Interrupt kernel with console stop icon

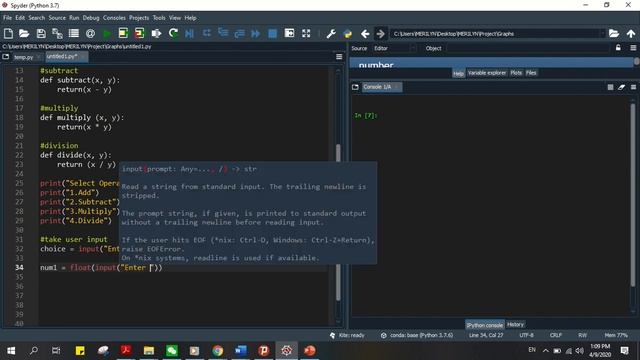[610, 87]
